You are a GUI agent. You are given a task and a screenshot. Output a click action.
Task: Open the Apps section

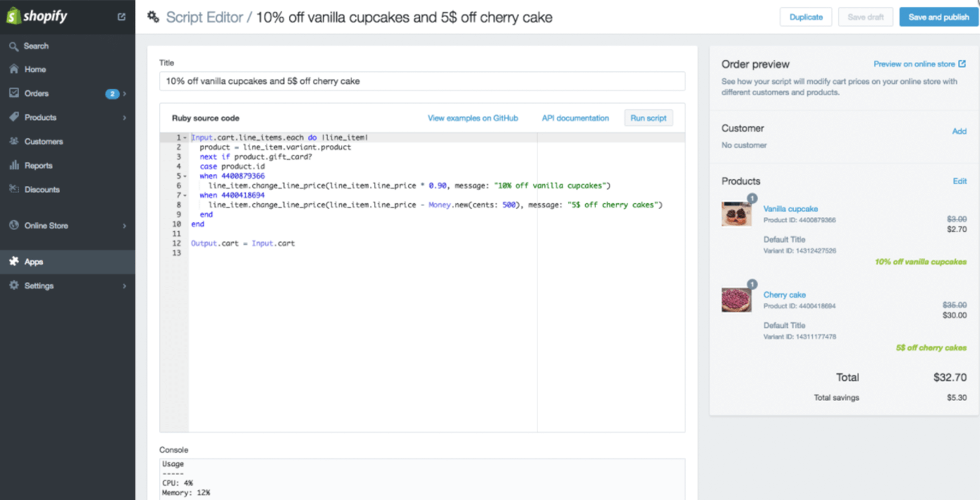tap(67, 262)
